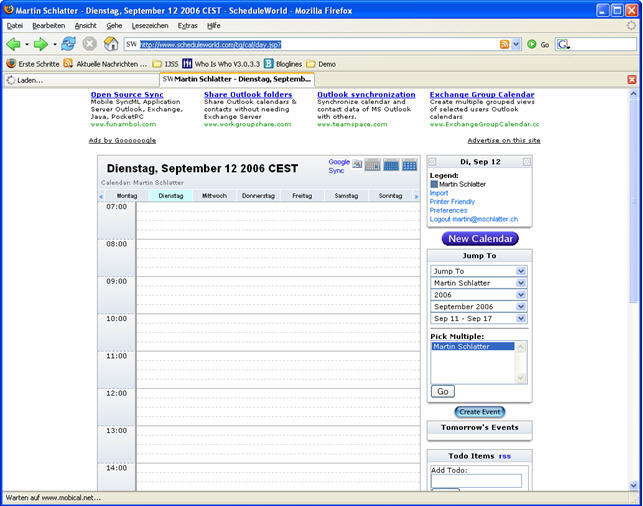Open the Lesezeichen menu
The image size is (643, 506).
pos(150,25)
